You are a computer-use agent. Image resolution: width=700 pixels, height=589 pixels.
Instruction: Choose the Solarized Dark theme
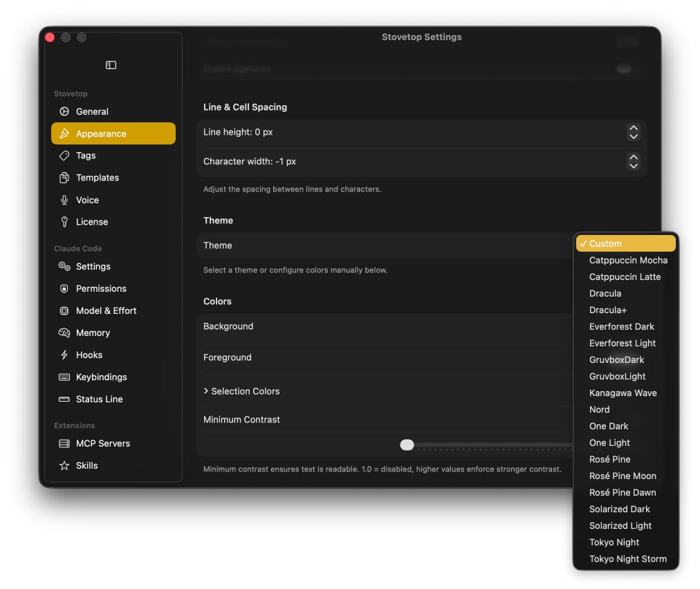(625, 509)
